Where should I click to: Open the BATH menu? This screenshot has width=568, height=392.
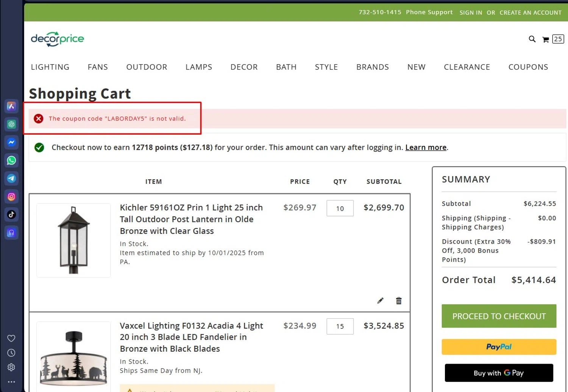click(286, 67)
